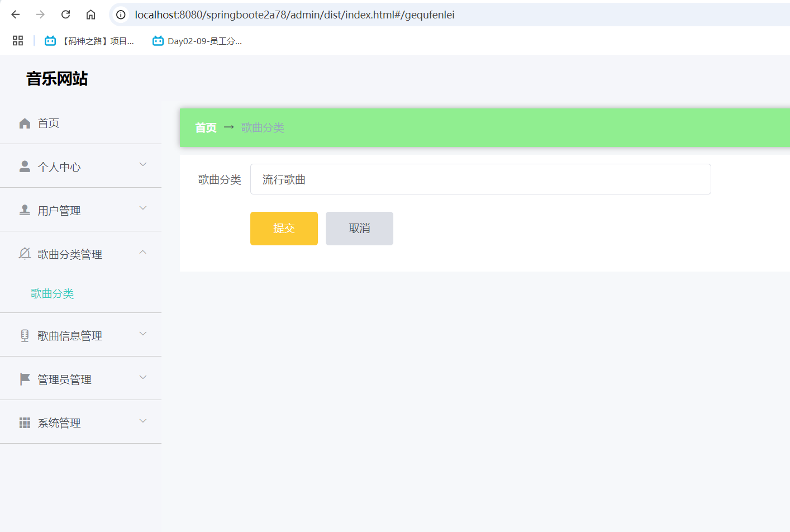The width and height of the screenshot is (790, 532).
Task: Open the 【码神之路】项目 bookmark
Action: tap(89, 41)
